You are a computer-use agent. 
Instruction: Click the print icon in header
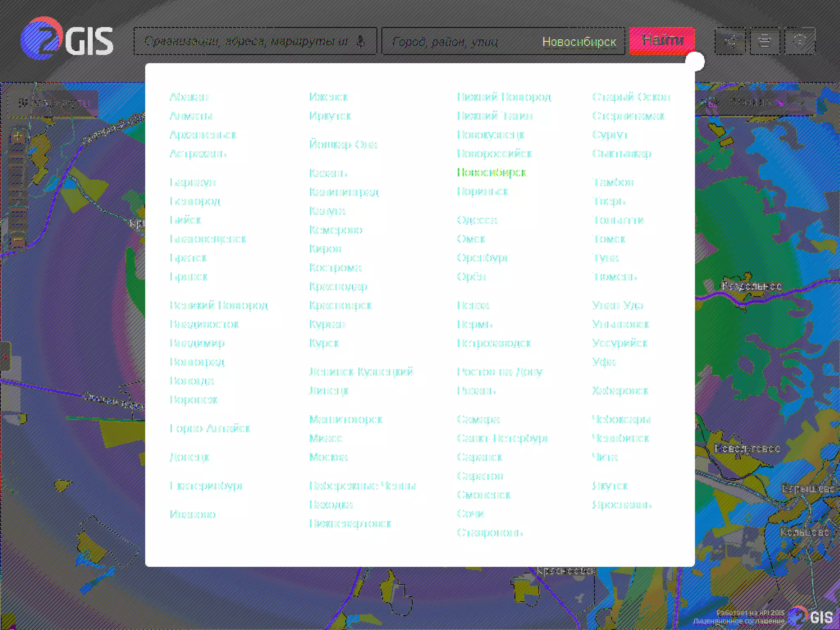(x=765, y=41)
